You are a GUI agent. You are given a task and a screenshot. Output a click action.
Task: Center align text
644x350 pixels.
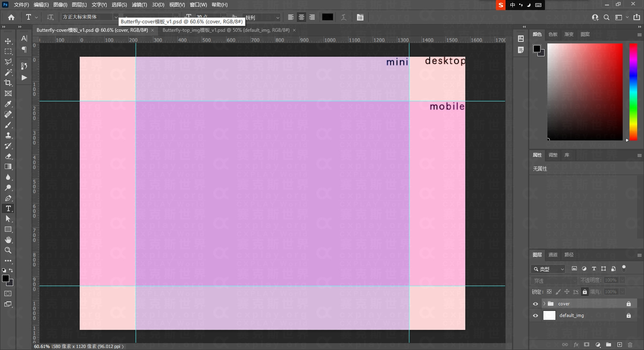301,17
